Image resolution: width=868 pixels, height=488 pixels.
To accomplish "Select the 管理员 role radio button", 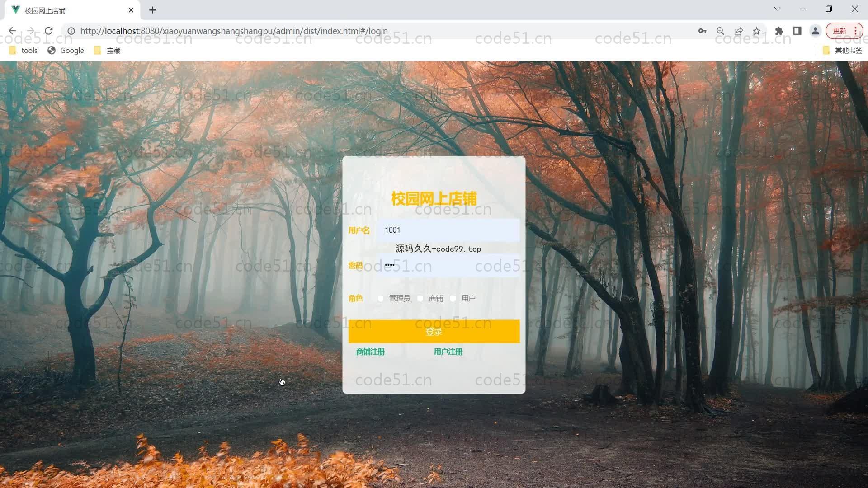I will (381, 298).
